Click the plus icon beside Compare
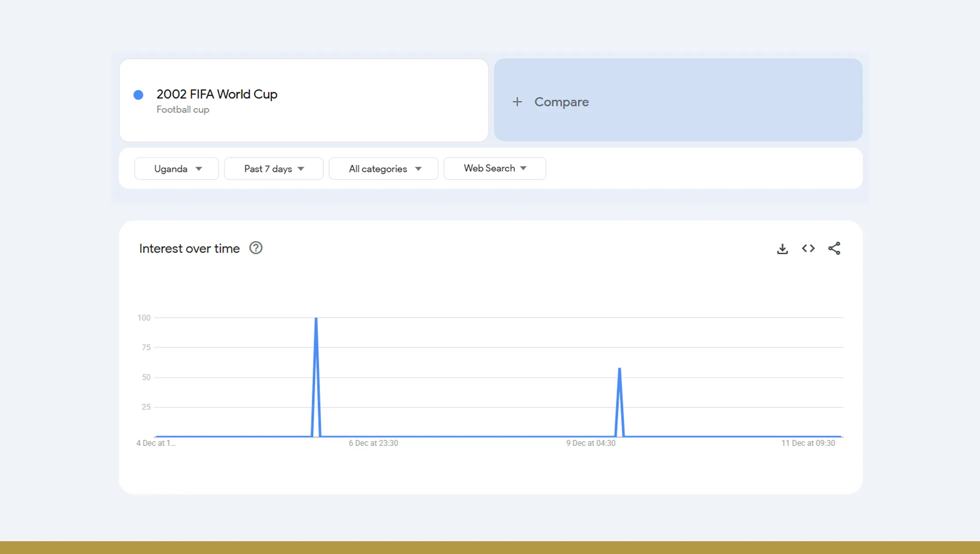Screen dimensions: 980x554 pyautogui.click(x=517, y=102)
